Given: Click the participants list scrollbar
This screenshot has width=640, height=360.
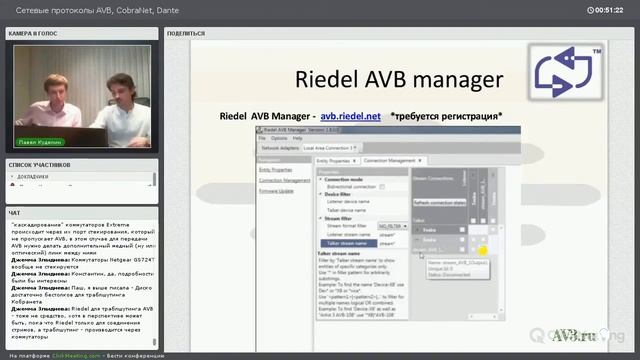Looking at the screenshot, I should (x=154, y=180).
